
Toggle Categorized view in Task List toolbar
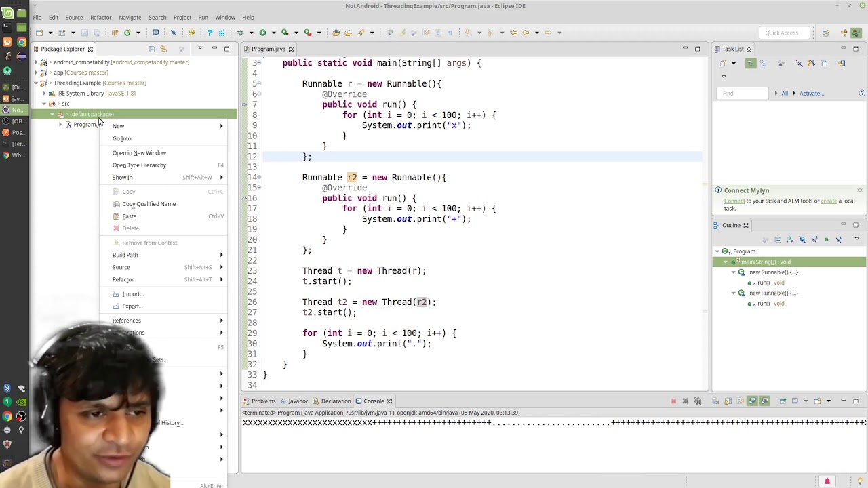click(x=750, y=64)
